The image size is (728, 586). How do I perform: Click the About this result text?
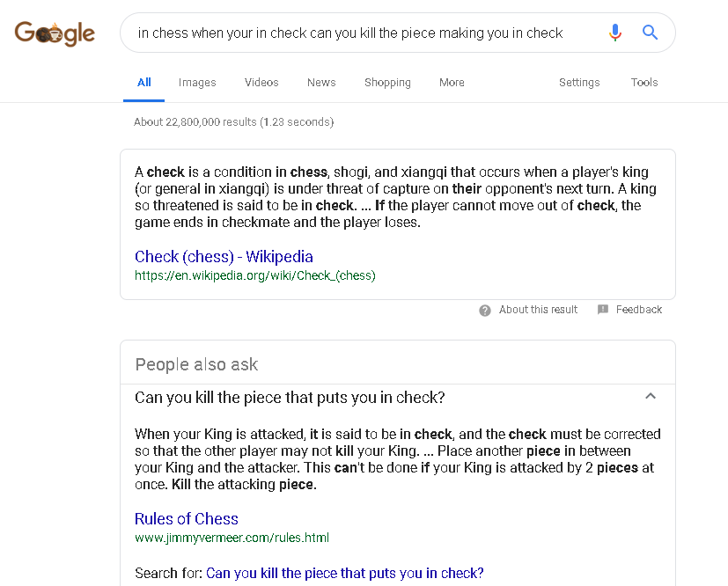[x=538, y=310]
